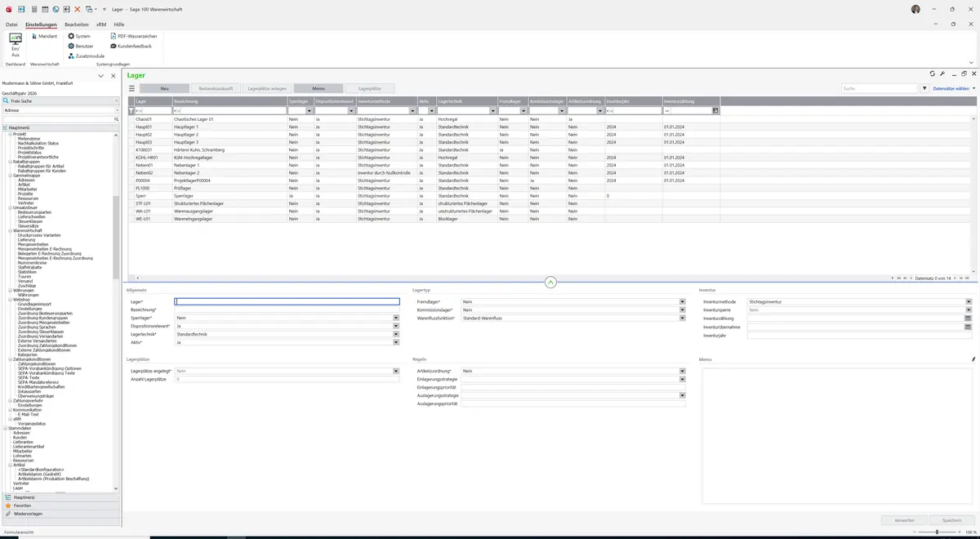Open the xRM tab

pyautogui.click(x=101, y=24)
